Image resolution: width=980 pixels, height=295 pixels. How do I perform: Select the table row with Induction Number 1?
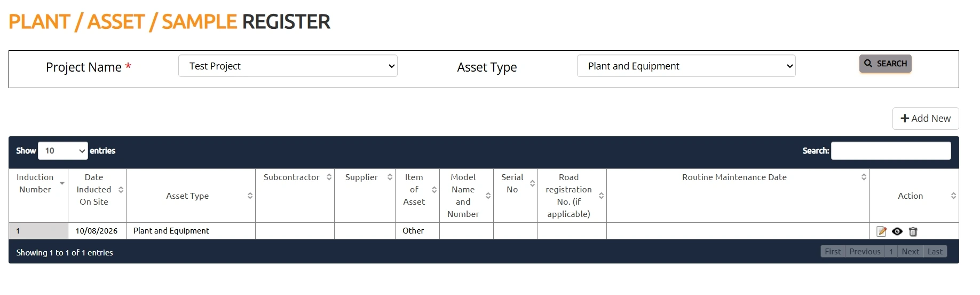[484, 231]
